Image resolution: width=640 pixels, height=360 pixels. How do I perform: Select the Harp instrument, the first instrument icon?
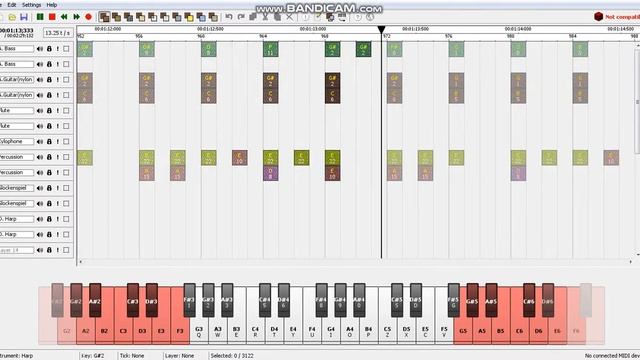coord(104,17)
